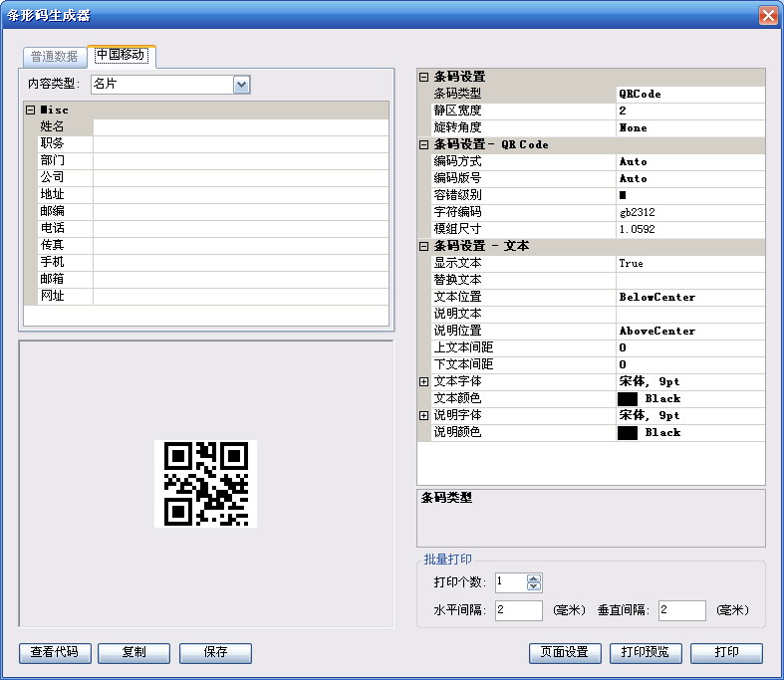Collapse the Misc group in left grid
Viewport: 784px width, 680px height.
31,110
